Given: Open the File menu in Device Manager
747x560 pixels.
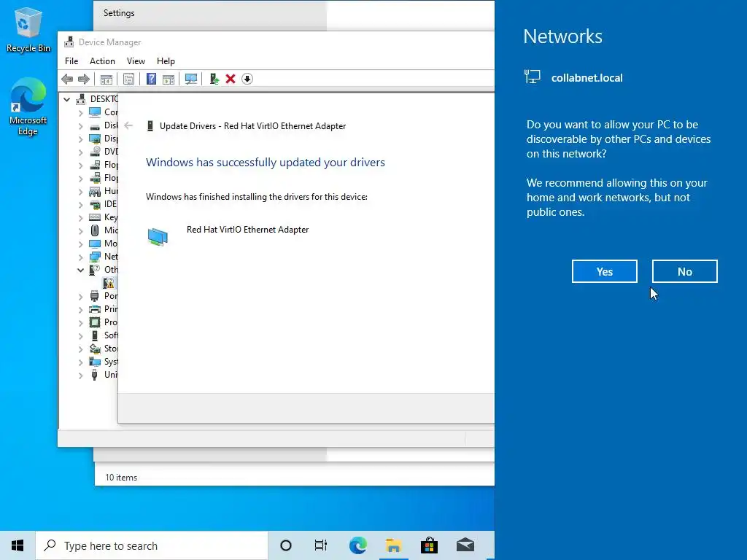Looking at the screenshot, I should 71,61.
